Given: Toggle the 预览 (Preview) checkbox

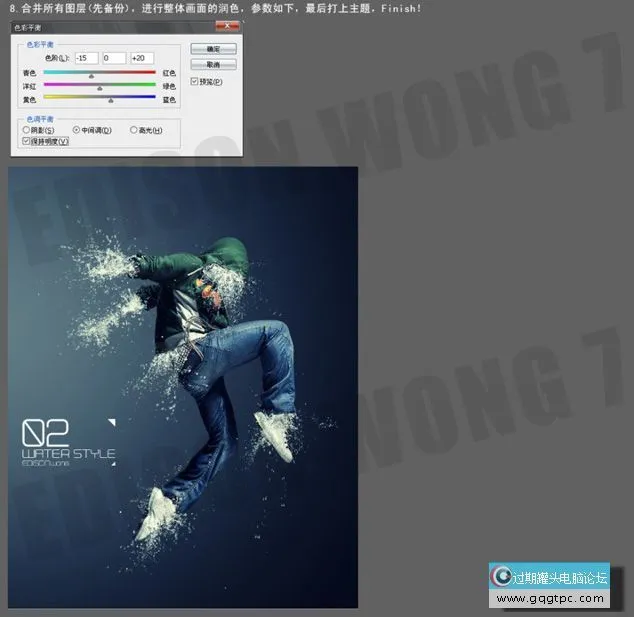Looking at the screenshot, I should [194, 82].
